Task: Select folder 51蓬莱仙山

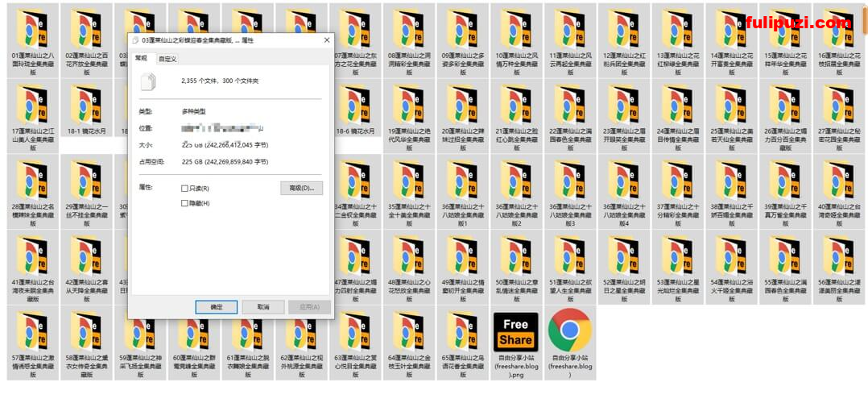Action: [x=569, y=267]
